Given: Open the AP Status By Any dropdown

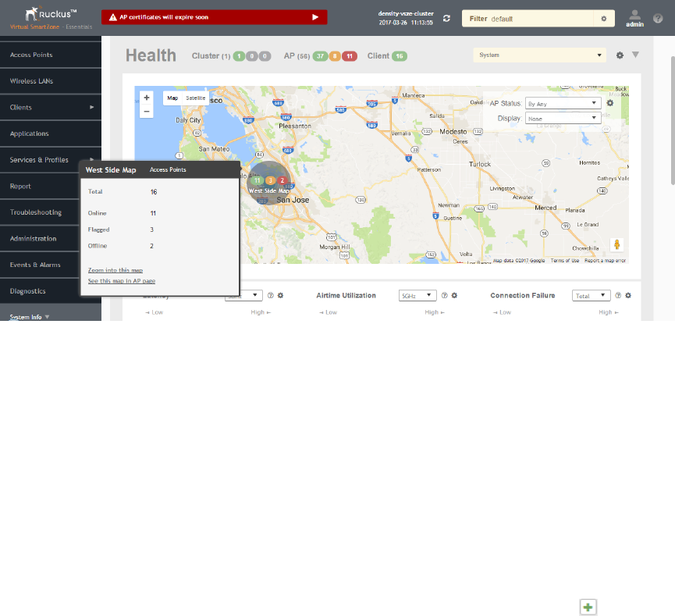Looking at the screenshot, I should (x=563, y=103).
